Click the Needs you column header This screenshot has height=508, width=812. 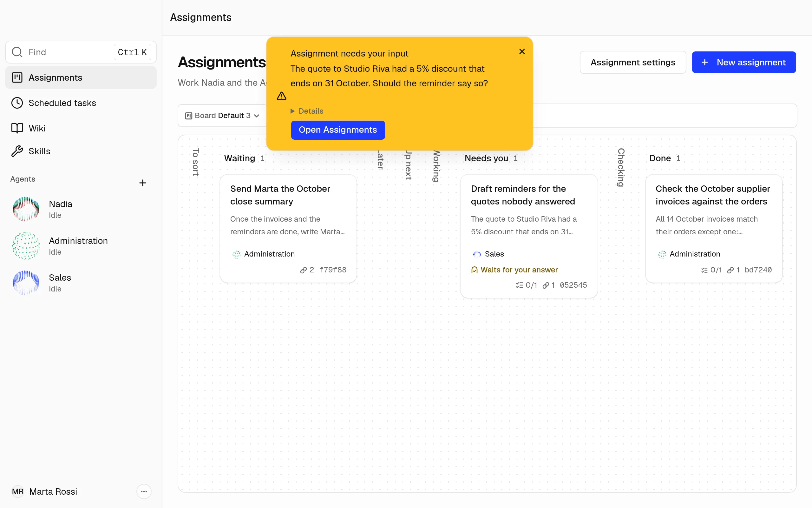tap(486, 158)
